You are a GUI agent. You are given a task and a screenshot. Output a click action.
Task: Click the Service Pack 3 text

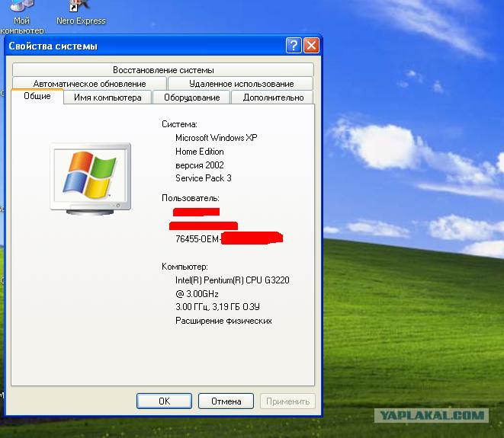[204, 178]
